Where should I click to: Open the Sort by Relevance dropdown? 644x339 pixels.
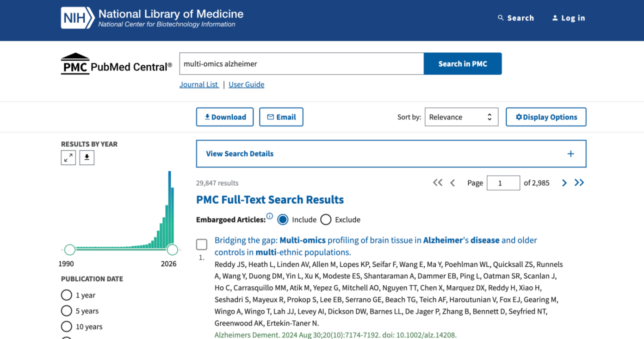point(461,117)
